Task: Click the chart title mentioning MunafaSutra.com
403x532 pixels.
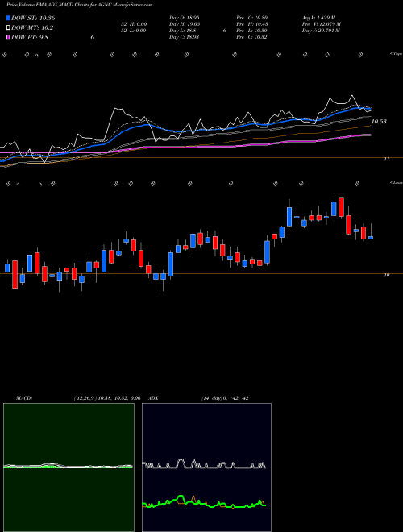Action: click(x=80, y=5)
